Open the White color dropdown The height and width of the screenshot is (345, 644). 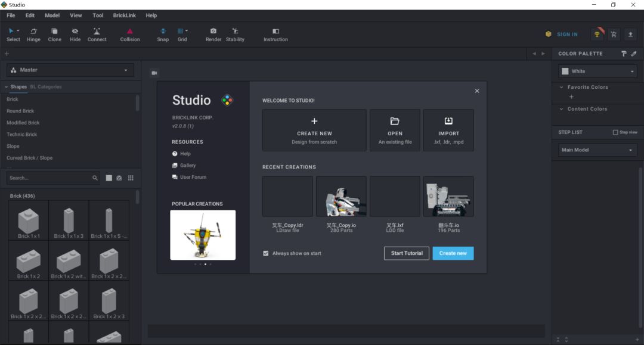597,72
